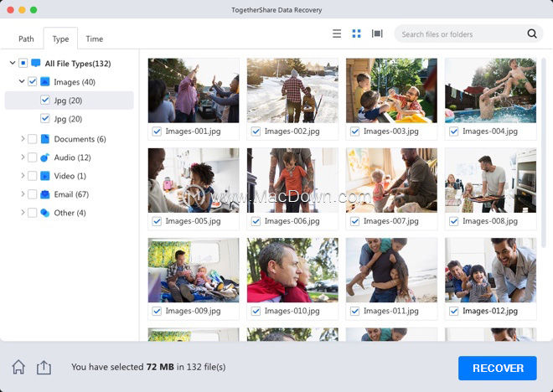This screenshot has width=553, height=392.
Task: Uncheck Images-009.jpg checkbox
Action: (x=157, y=312)
